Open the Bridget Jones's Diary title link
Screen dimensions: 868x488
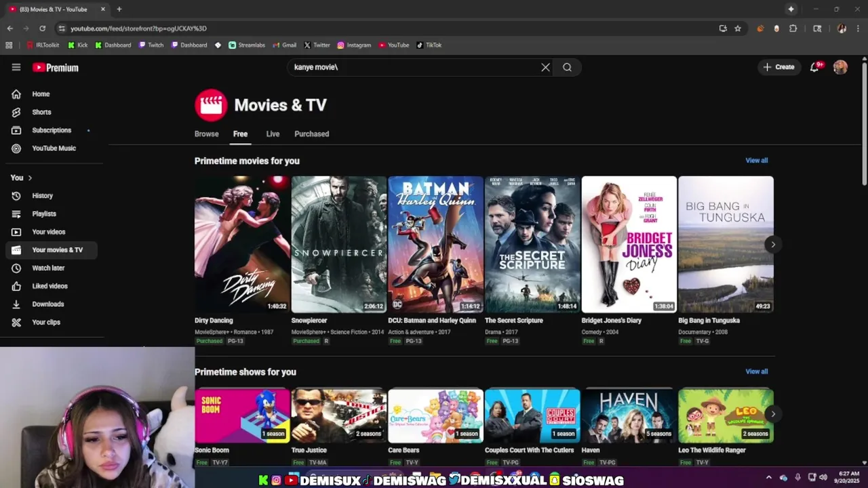(x=611, y=321)
